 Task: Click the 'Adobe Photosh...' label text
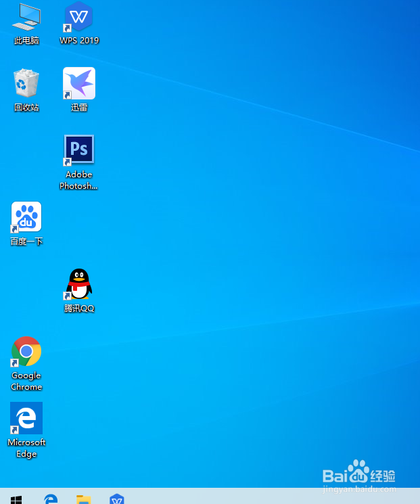coord(78,180)
